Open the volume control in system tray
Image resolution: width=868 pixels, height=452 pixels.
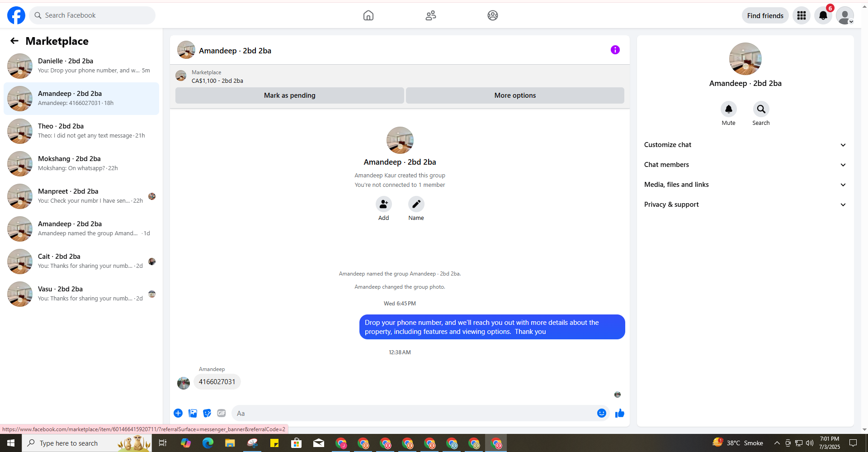[x=810, y=443]
